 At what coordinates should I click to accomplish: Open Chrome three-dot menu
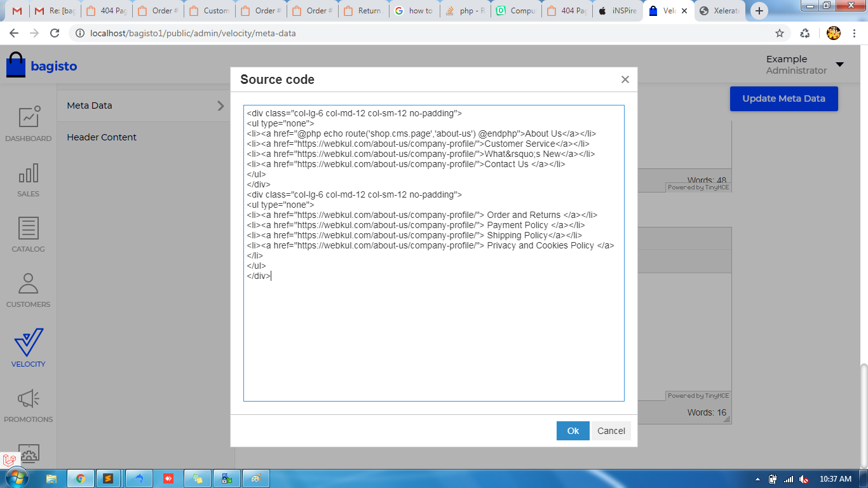tap(855, 33)
